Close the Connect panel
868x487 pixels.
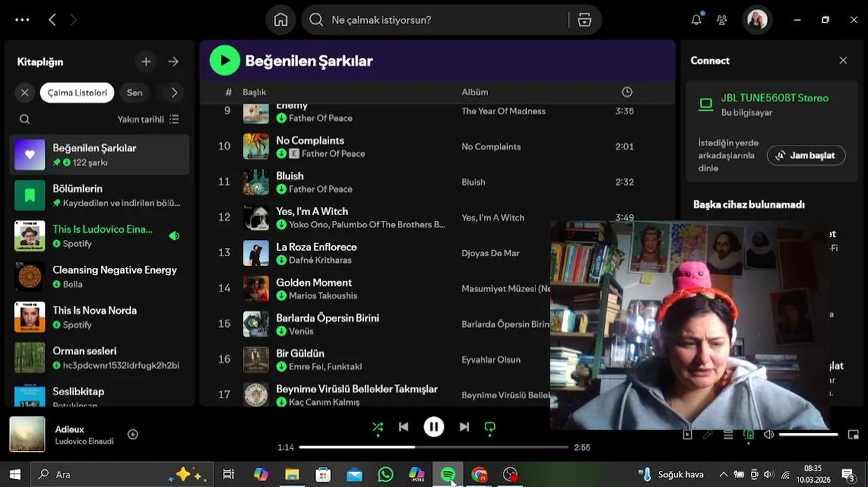[843, 60]
